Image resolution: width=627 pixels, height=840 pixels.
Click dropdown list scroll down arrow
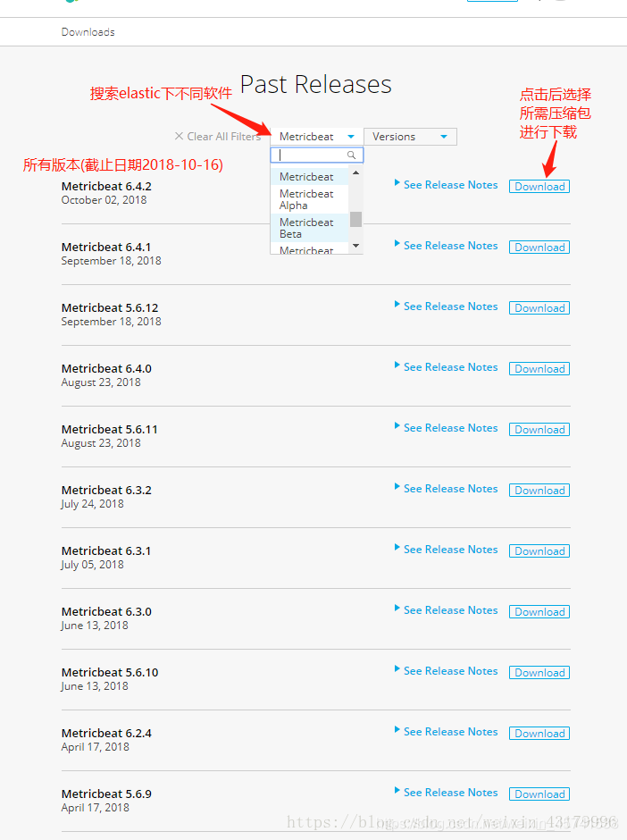click(x=355, y=246)
